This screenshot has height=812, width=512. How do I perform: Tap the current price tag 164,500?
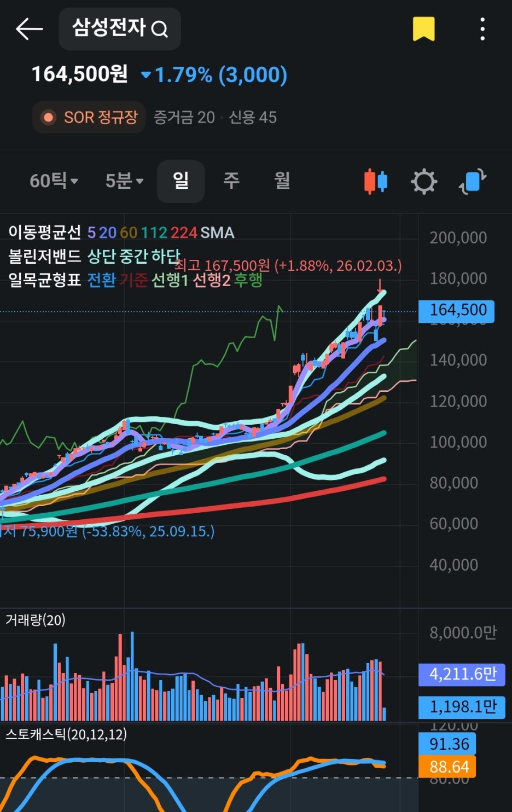[456, 311]
